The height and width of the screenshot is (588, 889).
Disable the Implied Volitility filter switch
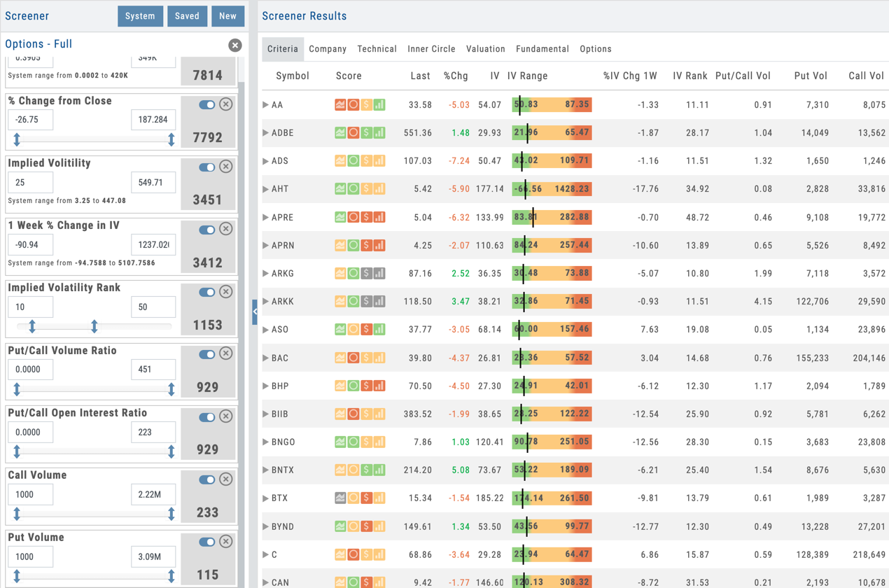tap(206, 167)
